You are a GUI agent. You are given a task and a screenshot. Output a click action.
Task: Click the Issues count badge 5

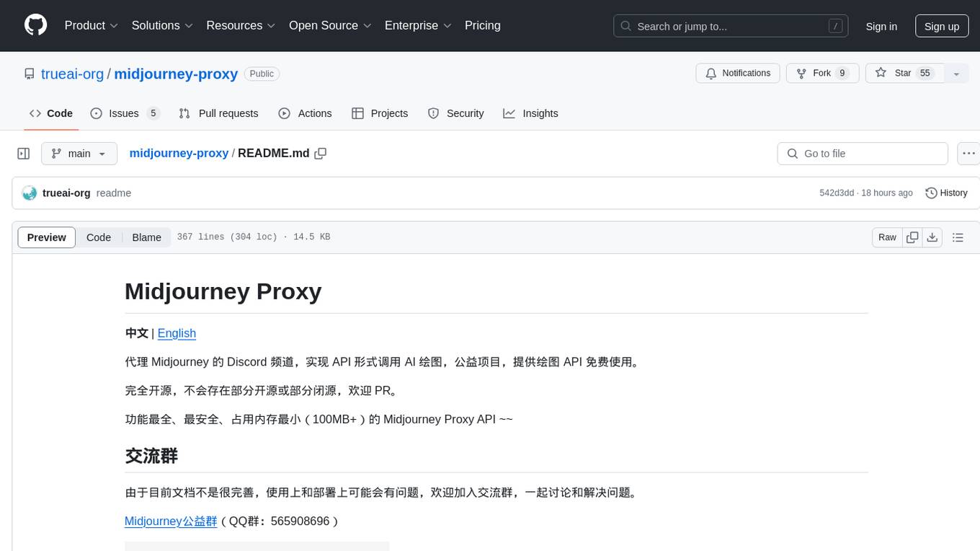pos(153,113)
